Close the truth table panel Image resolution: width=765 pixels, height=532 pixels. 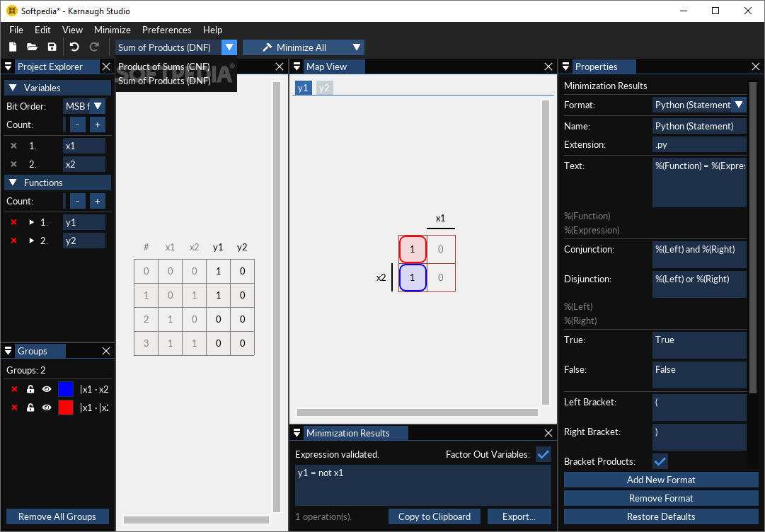280,66
